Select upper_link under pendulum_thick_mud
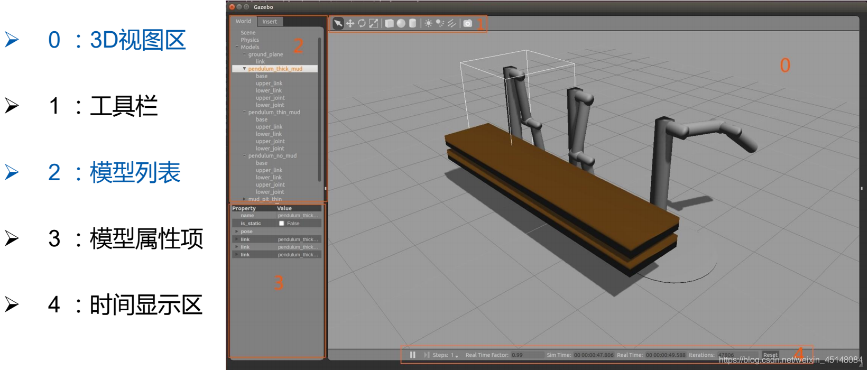Viewport: 868px width, 370px height. [269, 84]
